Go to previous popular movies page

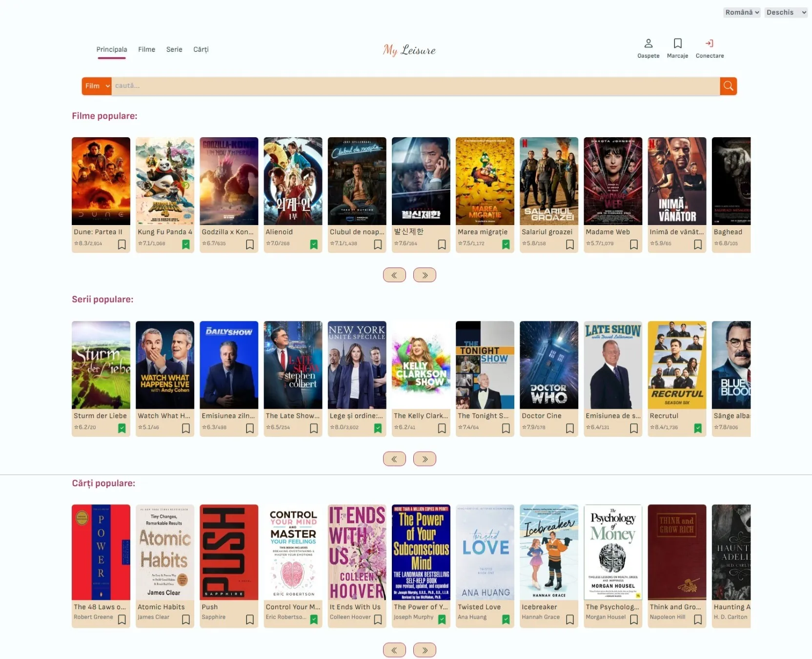tap(394, 275)
